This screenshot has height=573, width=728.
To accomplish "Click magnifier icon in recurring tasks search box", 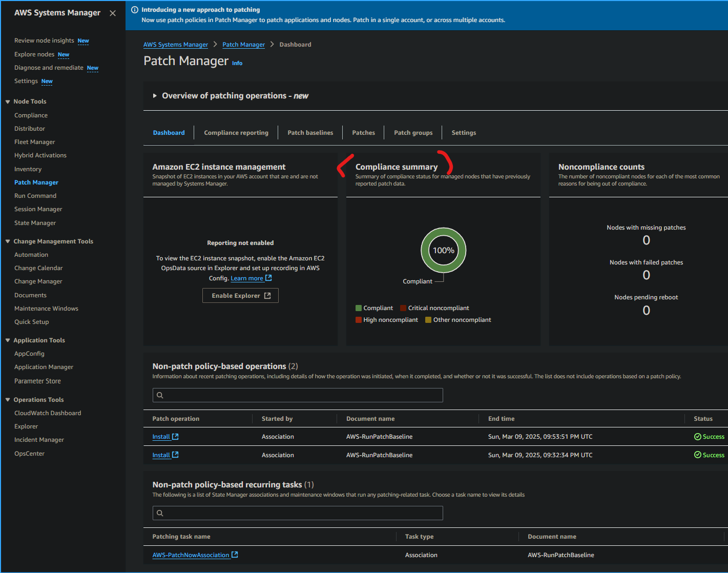I will tap(160, 513).
